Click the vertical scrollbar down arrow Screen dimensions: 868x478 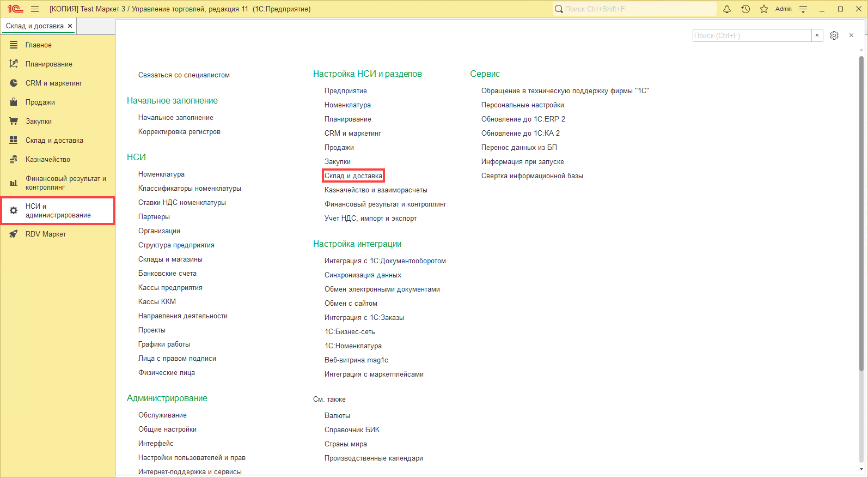click(861, 469)
